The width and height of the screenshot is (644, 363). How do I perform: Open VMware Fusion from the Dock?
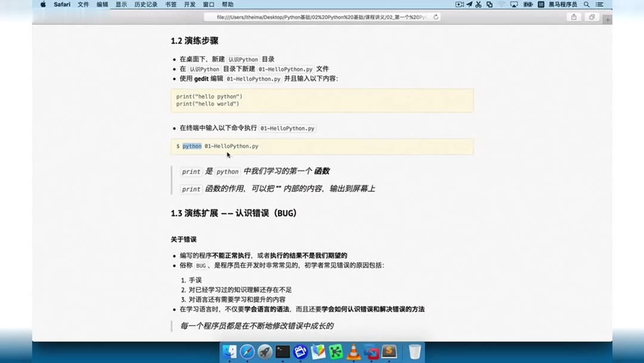pos(371,352)
